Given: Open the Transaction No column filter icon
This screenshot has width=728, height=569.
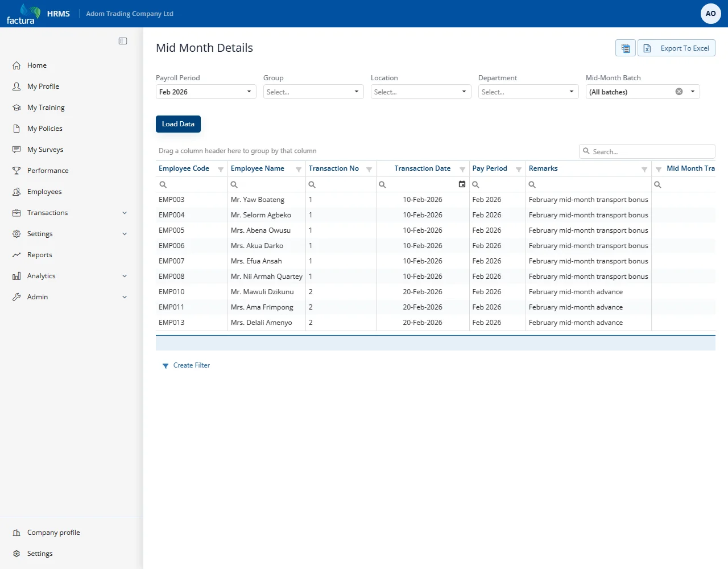Looking at the screenshot, I should 369,170.
